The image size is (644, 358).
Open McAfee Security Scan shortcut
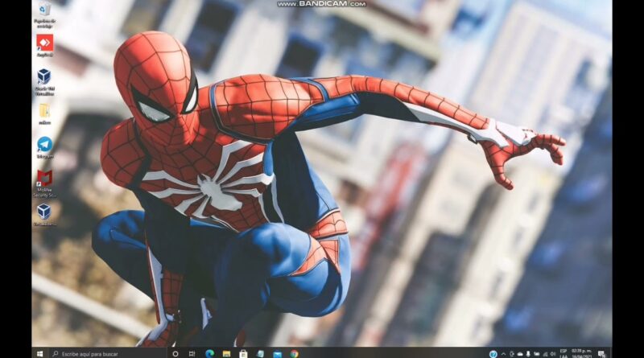pyautogui.click(x=44, y=183)
